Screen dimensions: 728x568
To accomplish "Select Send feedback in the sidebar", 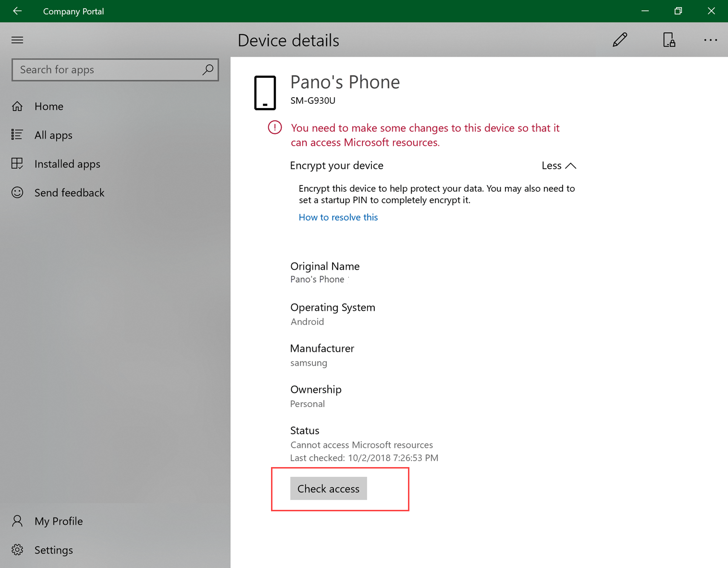I will 69,192.
